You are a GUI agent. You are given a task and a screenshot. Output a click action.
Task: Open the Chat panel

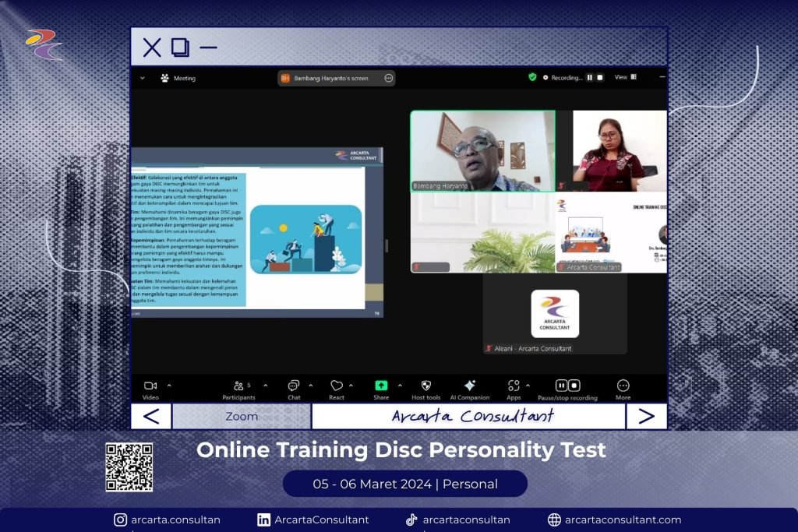click(x=294, y=386)
